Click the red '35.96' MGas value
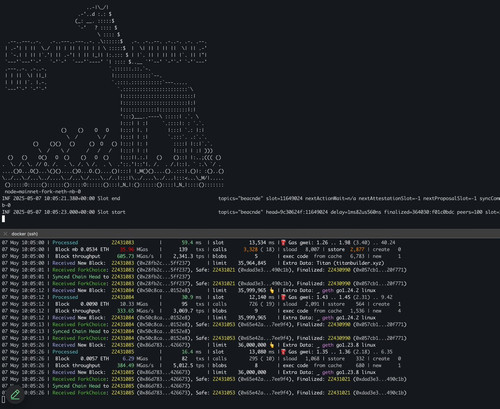This screenshot has width=500, height=409. coord(127,249)
